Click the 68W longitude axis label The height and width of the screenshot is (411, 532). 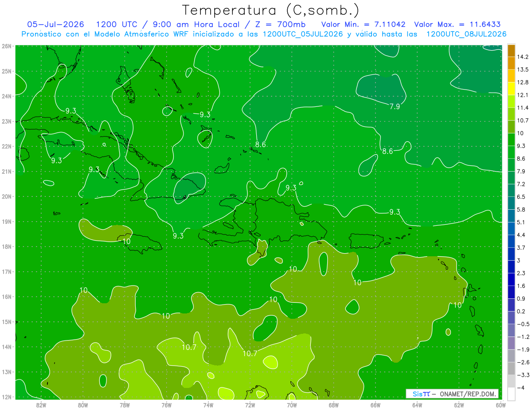(x=333, y=405)
